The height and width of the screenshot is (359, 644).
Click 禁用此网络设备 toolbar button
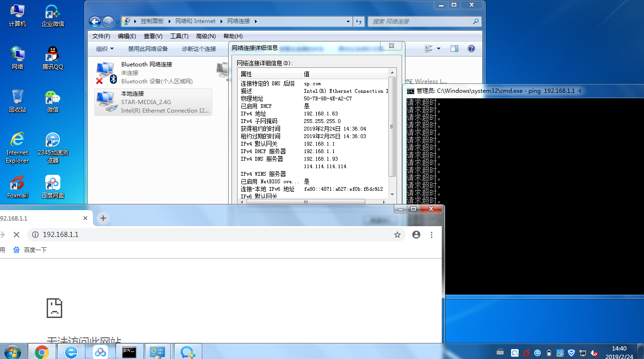148,49
